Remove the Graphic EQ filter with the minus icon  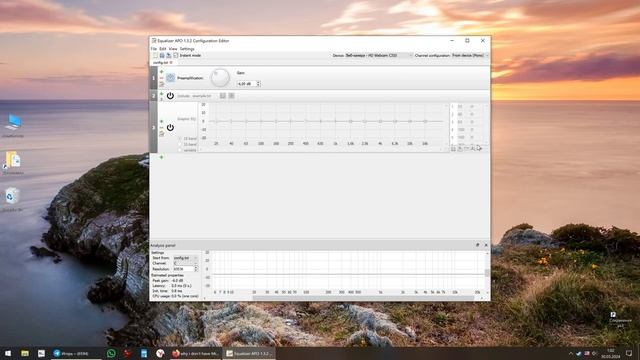click(x=162, y=127)
